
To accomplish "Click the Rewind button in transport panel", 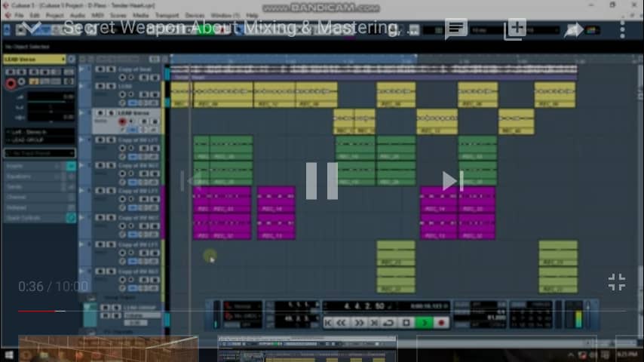I will [x=342, y=323].
